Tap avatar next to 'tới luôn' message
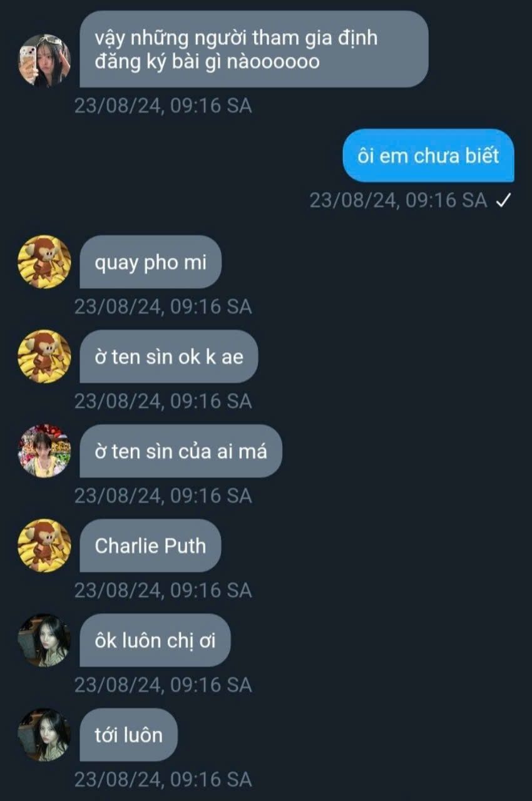 coord(44,735)
